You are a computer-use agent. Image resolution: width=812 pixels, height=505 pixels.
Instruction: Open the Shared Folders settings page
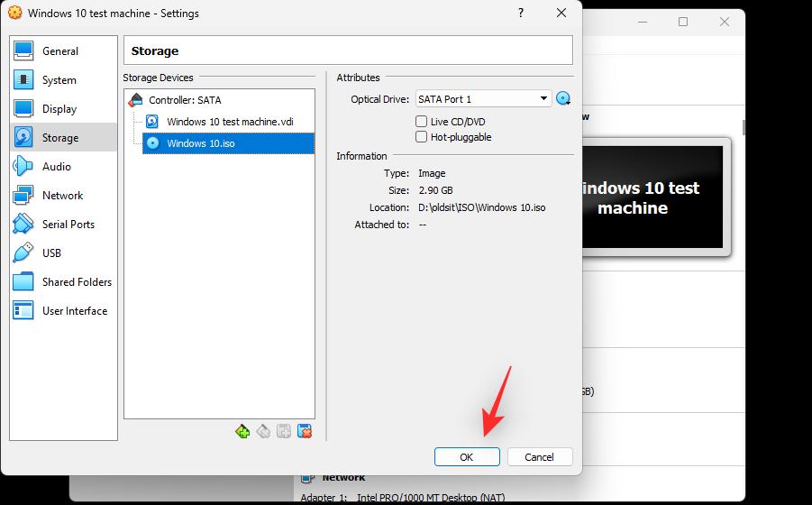click(63, 281)
